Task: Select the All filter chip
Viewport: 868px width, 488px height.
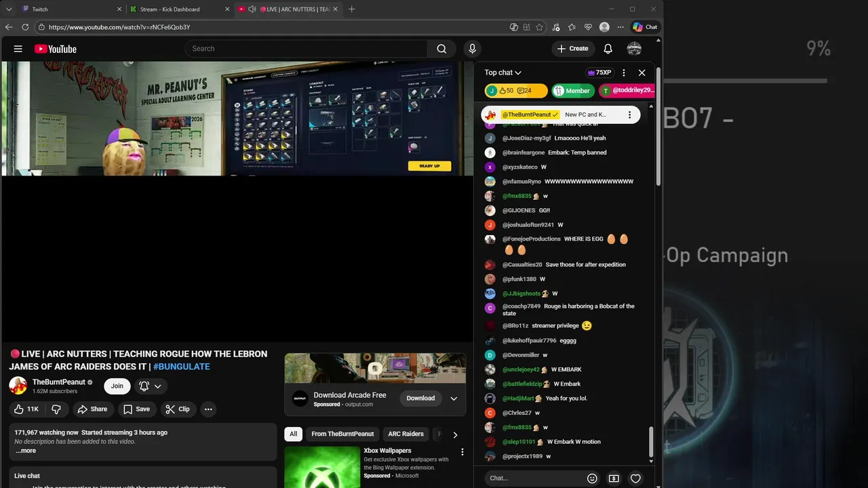Action: [x=294, y=434]
